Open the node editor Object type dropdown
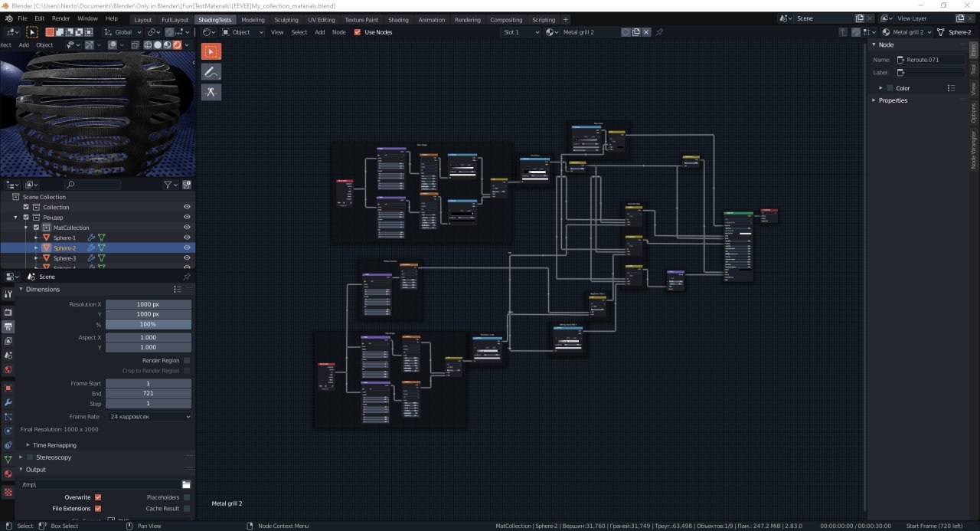This screenshot has height=531, width=980. 243,32
